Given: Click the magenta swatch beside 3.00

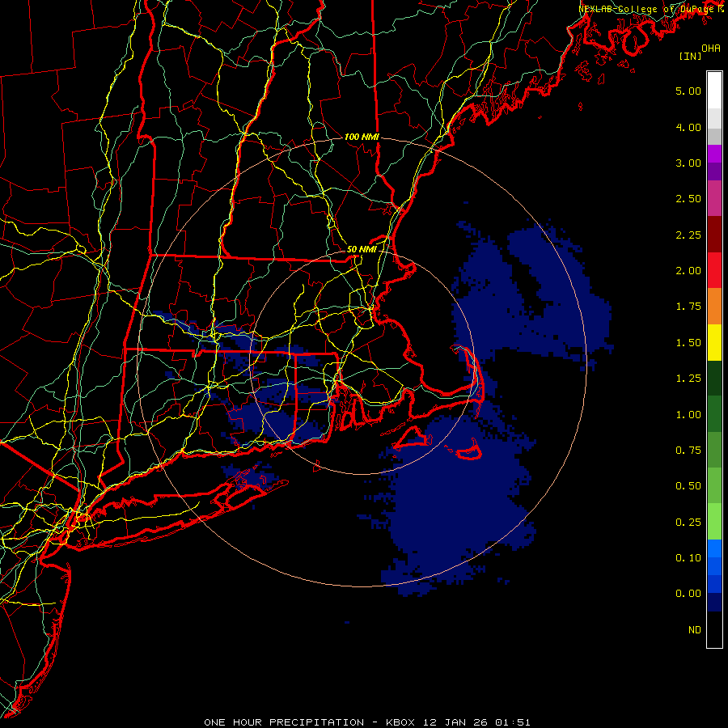Looking at the screenshot, I should (714, 154).
